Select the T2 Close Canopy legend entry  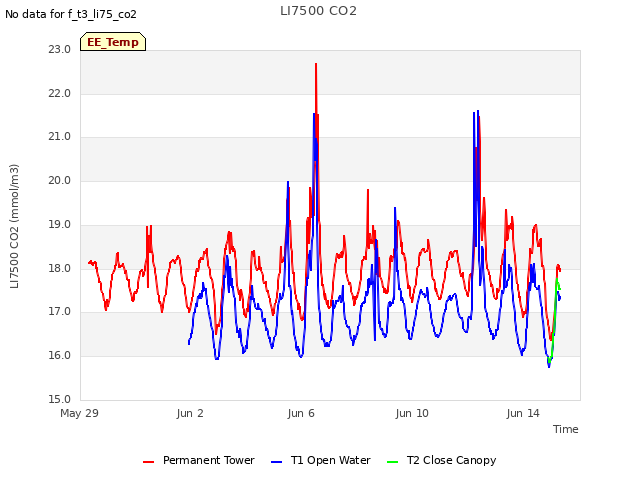click(442, 460)
